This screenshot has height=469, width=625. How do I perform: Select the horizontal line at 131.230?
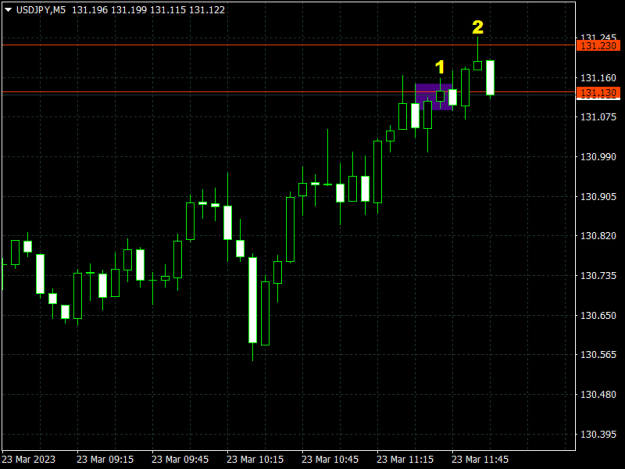pos(289,45)
